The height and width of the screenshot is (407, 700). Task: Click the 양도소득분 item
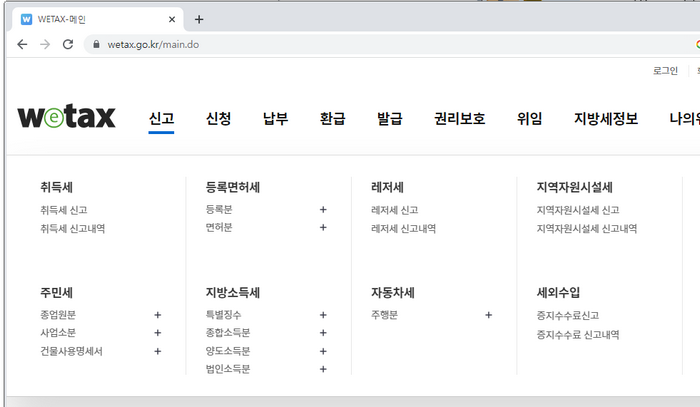228,351
